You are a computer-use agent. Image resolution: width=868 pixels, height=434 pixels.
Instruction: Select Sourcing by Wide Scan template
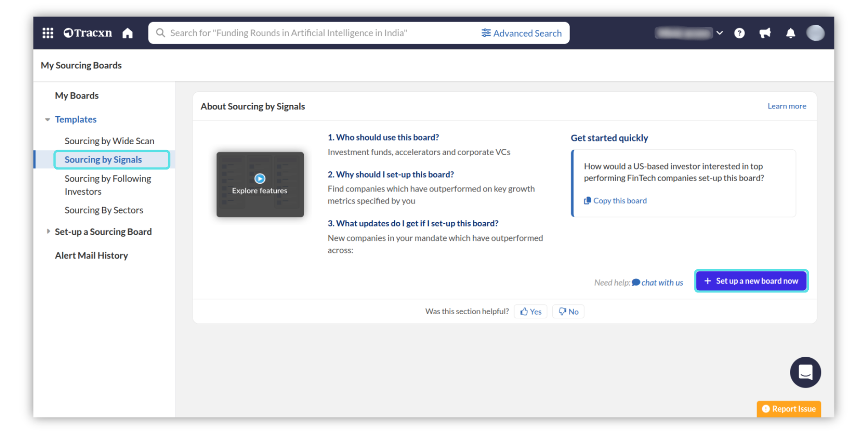click(109, 141)
